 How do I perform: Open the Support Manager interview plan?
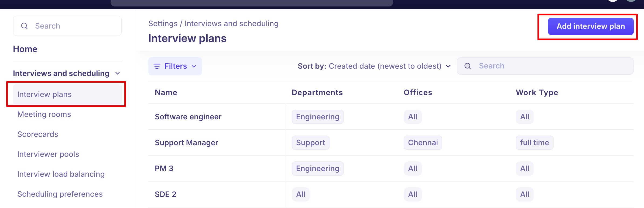pos(186,143)
